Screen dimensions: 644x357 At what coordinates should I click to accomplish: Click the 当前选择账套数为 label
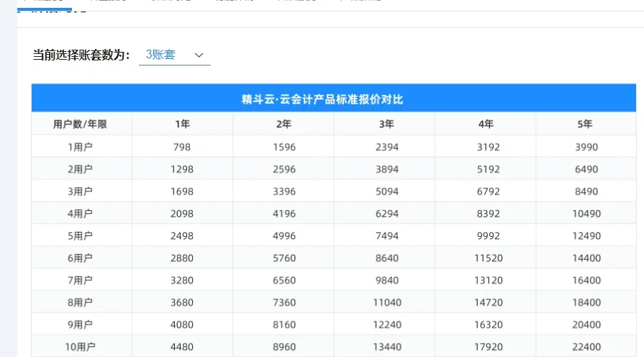[x=81, y=55]
